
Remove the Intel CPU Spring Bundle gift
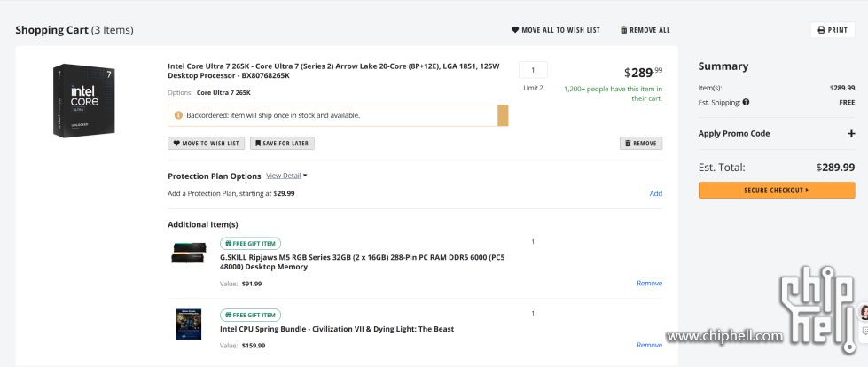tap(649, 346)
